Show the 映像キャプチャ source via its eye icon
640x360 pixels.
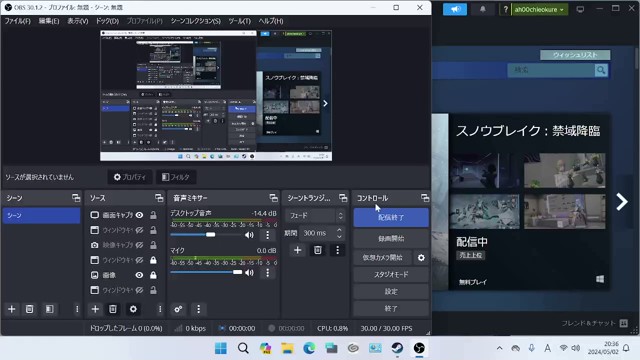(x=139, y=245)
